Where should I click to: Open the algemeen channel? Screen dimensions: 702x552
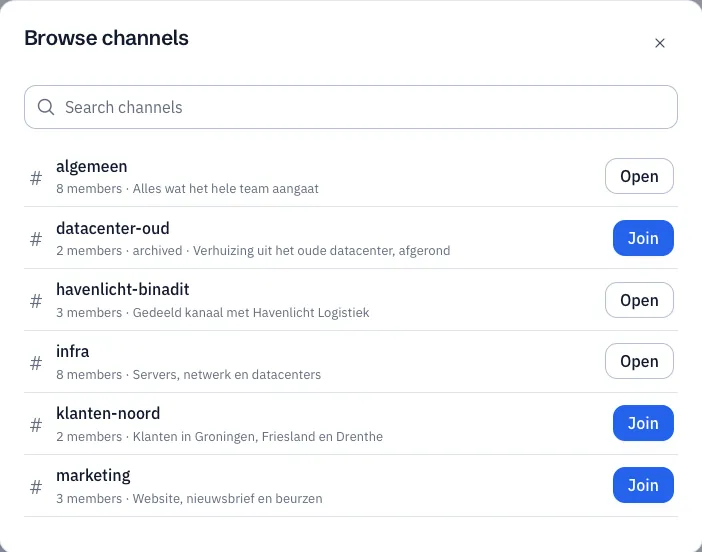pos(639,176)
